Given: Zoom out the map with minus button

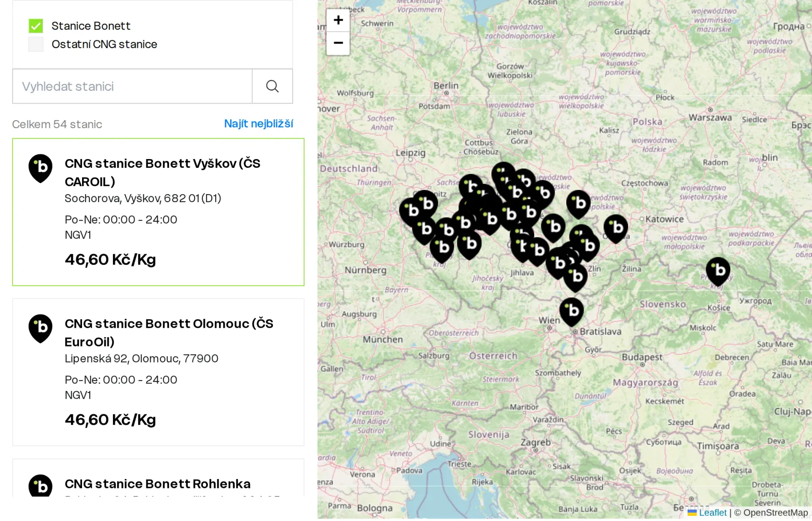Looking at the screenshot, I should coord(338,43).
